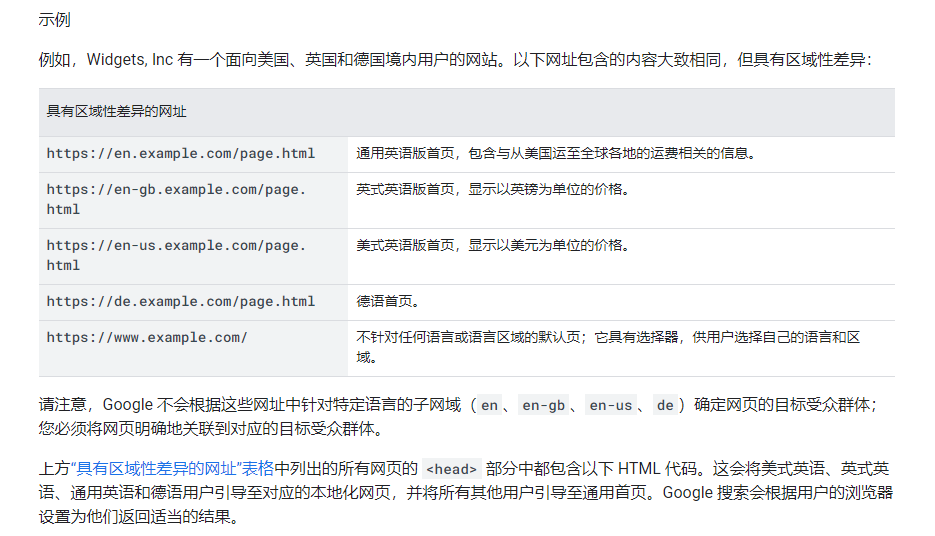Open the 具有区域性差异的网址 表格 link

pos(172,469)
